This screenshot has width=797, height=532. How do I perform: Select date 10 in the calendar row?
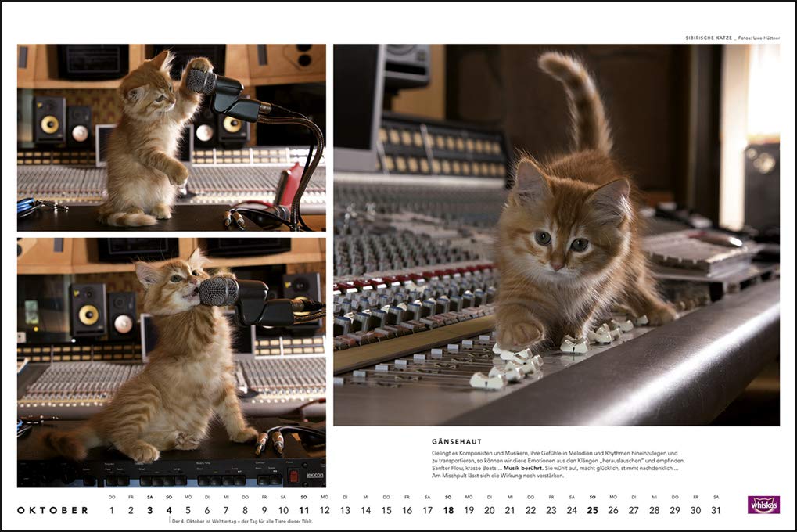click(x=283, y=510)
